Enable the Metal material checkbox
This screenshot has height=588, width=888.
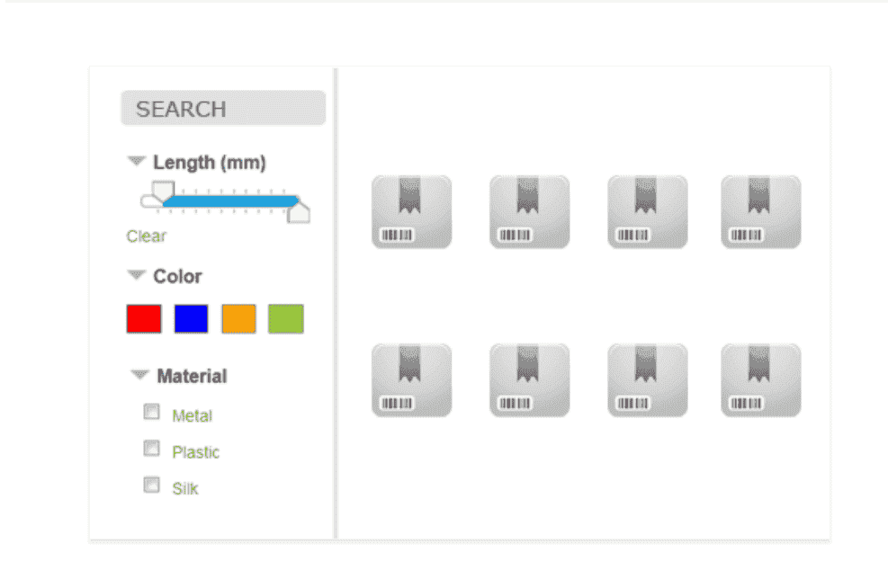[151, 413]
